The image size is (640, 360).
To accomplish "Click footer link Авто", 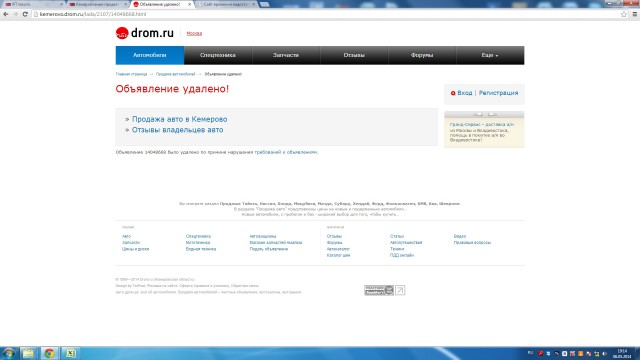I will [127, 236].
